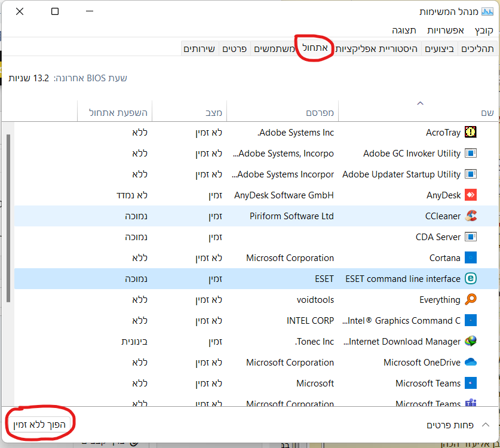Click the Adobe Updater Startup Utility icon
500x448 pixels.
click(470, 174)
